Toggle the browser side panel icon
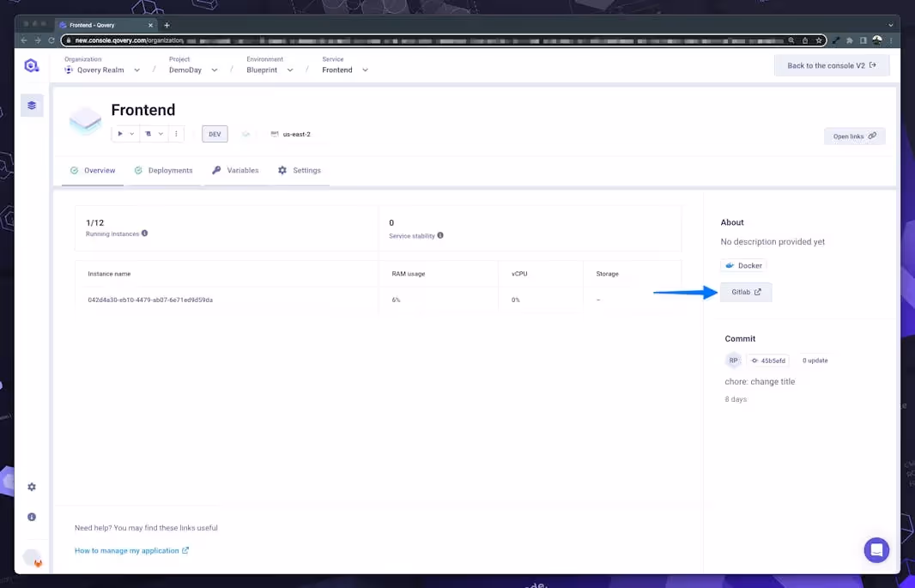915x588 pixels. tap(863, 40)
